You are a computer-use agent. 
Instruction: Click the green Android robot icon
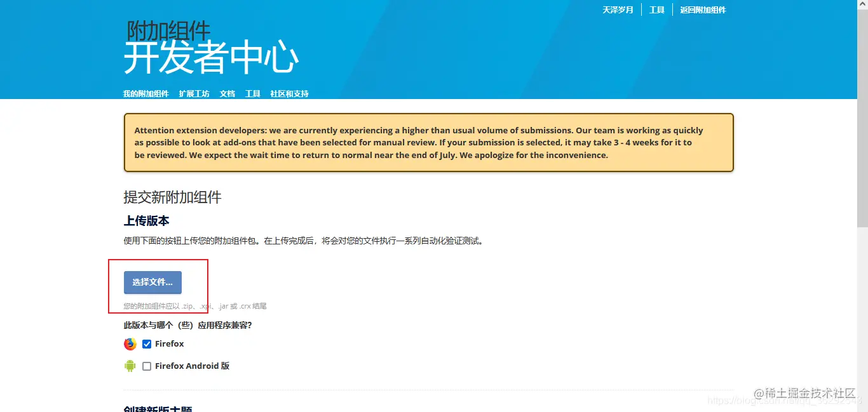point(130,366)
